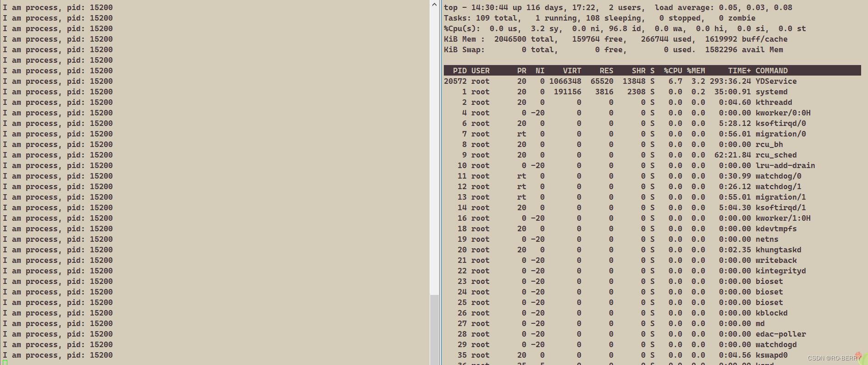This screenshot has width=868, height=365.
Task: Click the left terminal scrollbar thumb
Action: pos(434,330)
